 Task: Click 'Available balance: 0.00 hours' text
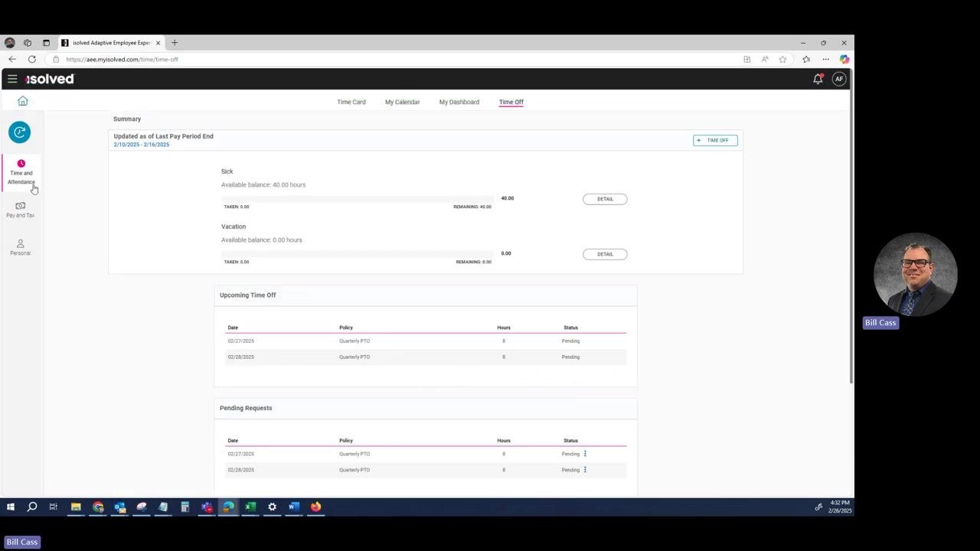262,240
